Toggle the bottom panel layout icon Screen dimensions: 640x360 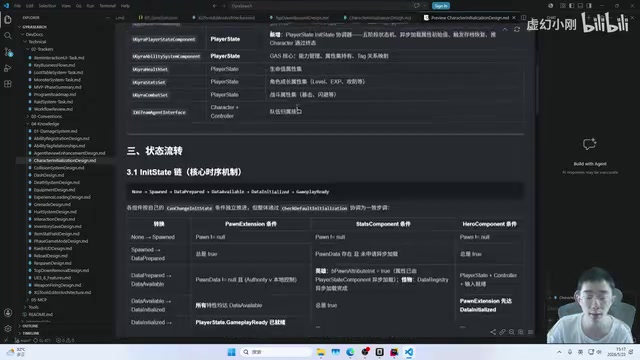(580, 6)
